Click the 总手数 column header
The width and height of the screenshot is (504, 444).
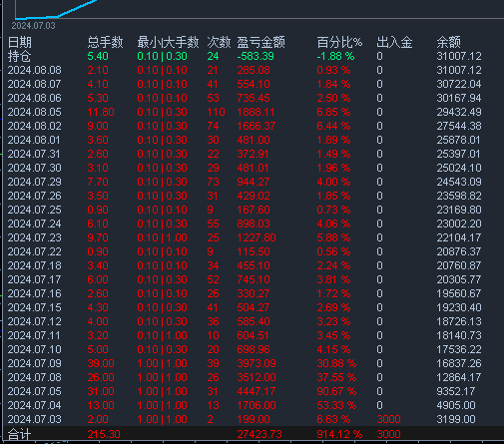105,42
